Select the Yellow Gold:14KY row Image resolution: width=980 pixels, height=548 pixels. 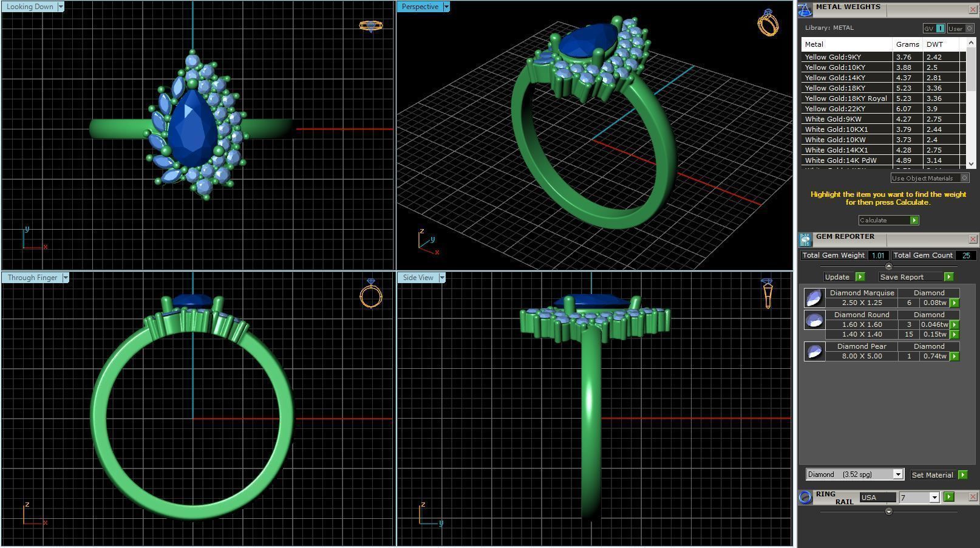[883, 78]
